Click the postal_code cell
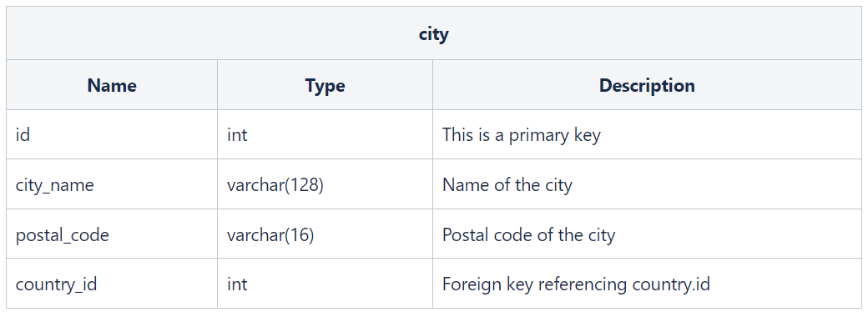The width and height of the screenshot is (868, 317). point(62,234)
